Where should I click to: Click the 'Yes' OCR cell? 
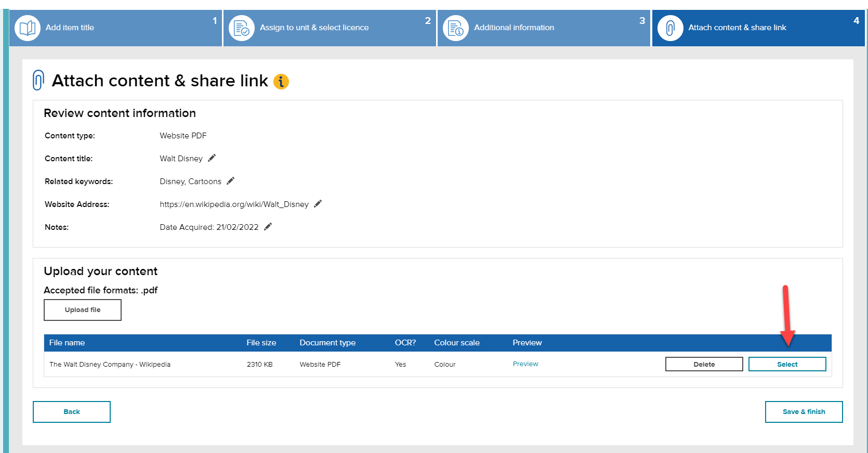pos(400,365)
